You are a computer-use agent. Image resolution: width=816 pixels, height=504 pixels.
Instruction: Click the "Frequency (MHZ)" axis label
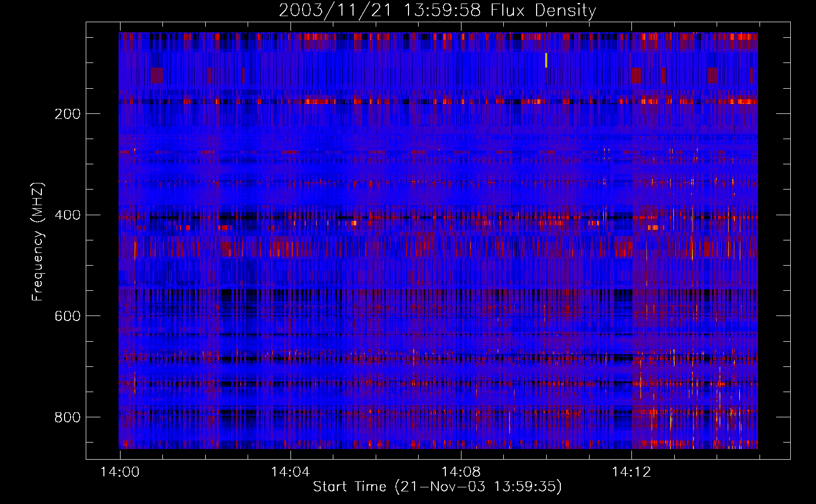pos(38,242)
